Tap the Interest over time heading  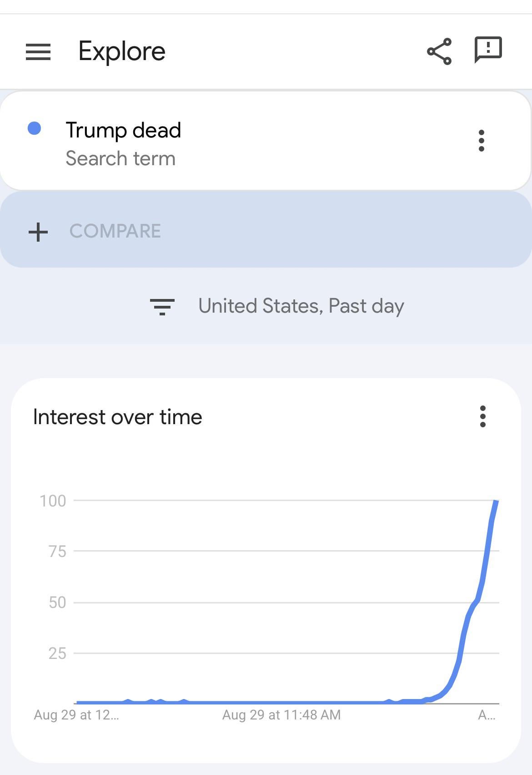click(x=118, y=417)
